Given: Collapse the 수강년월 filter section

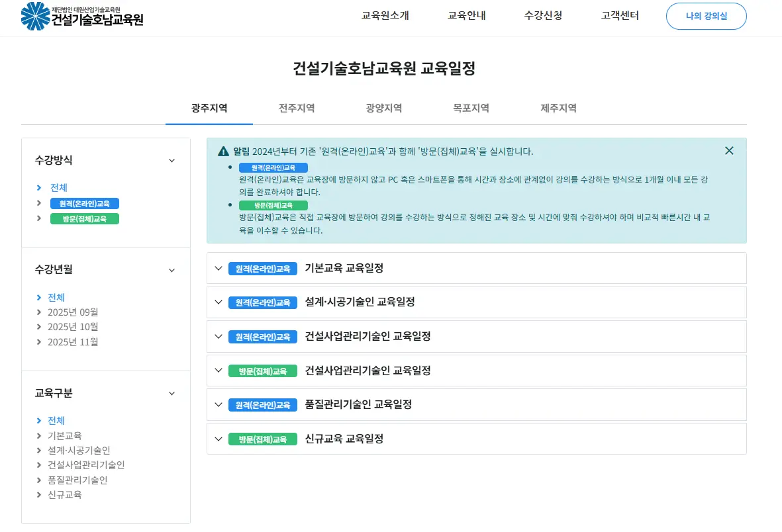Looking at the screenshot, I should [171, 269].
